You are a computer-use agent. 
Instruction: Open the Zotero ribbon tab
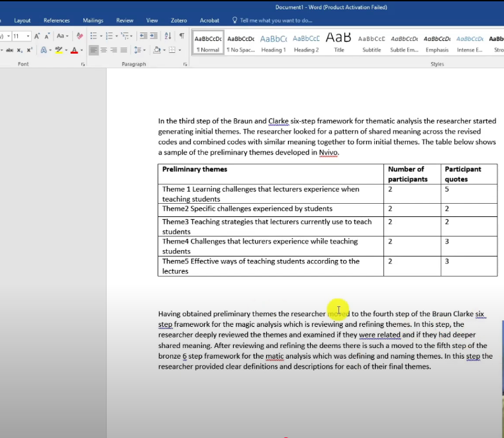(179, 21)
